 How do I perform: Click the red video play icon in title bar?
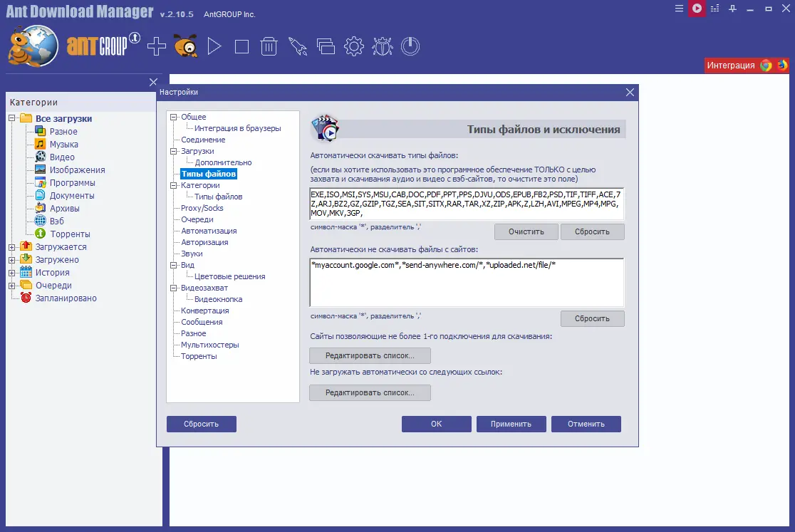pos(697,9)
